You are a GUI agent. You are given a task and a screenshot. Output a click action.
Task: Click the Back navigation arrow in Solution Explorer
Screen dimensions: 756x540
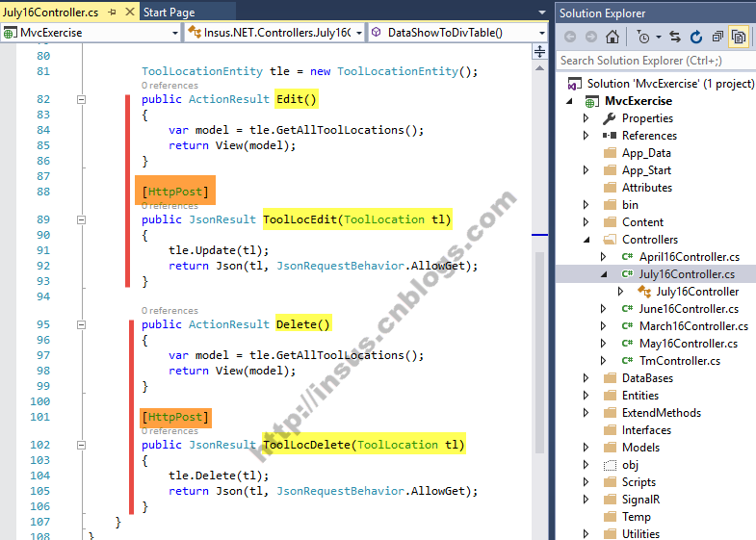tap(570, 37)
